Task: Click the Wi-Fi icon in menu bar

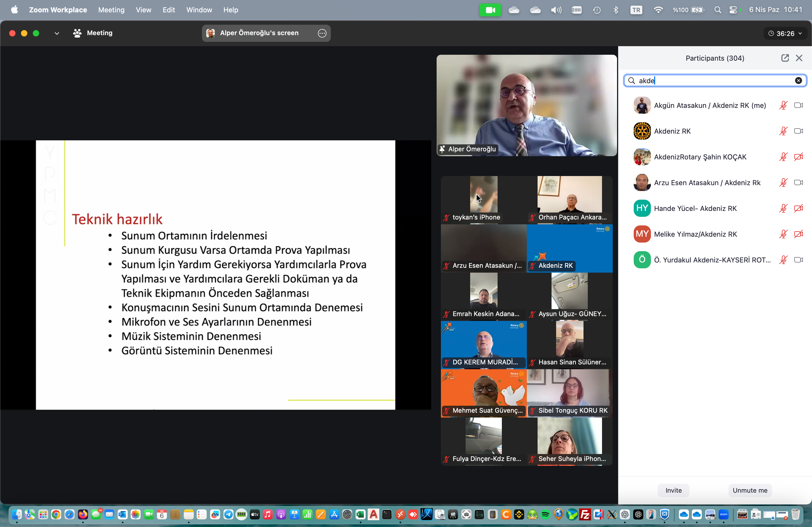Action: pos(658,10)
